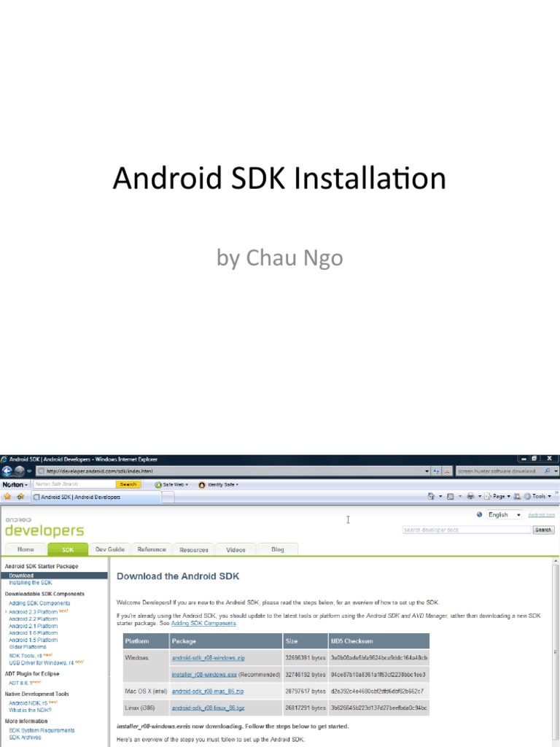Click the Add to Favorites star icon
Screen dimensions: 560x747
coord(20,496)
